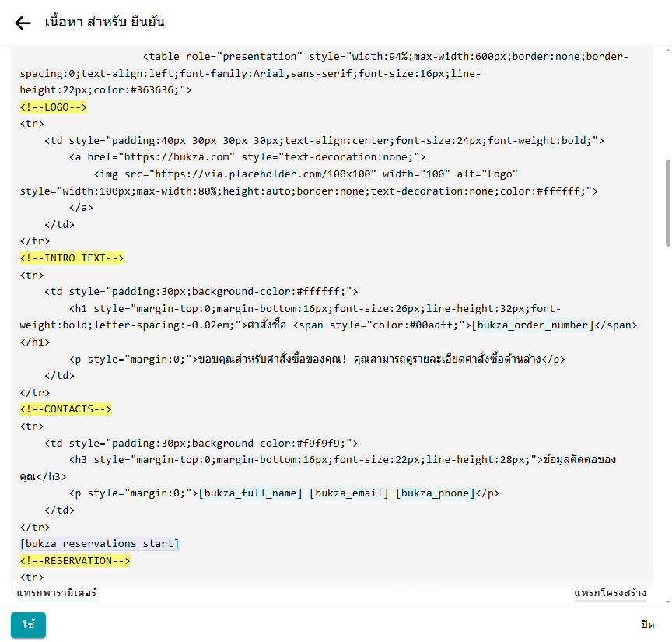This screenshot has height=642, width=672.
Task: Click the ปิด close button
Action: [x=647, y=625]
